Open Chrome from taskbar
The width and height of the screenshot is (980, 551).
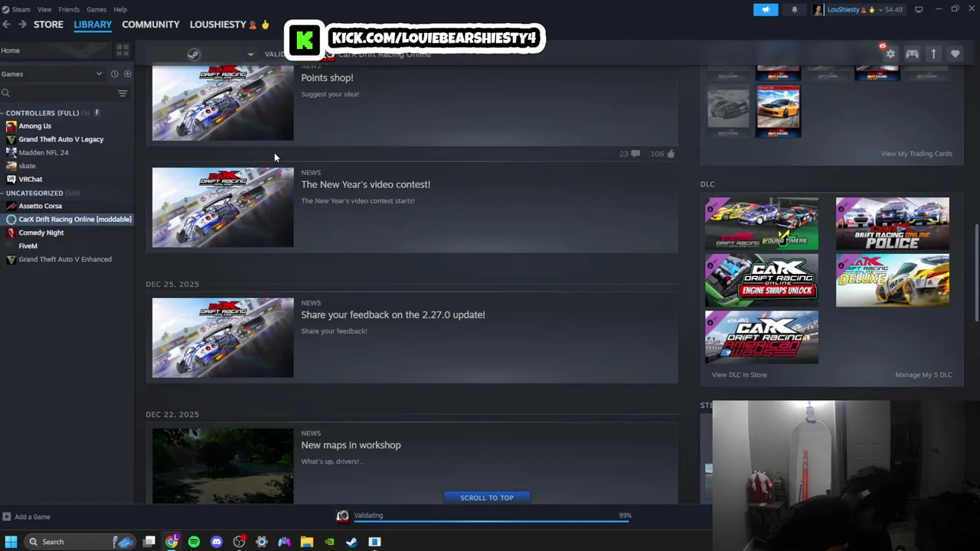pos(171,542)
